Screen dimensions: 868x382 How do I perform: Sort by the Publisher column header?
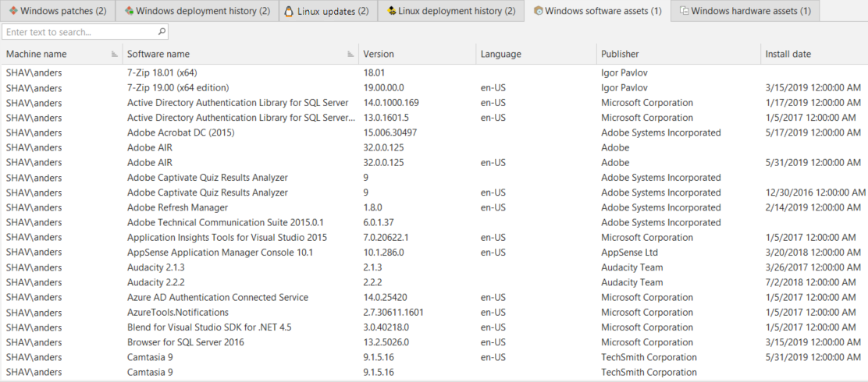(678, 54)
